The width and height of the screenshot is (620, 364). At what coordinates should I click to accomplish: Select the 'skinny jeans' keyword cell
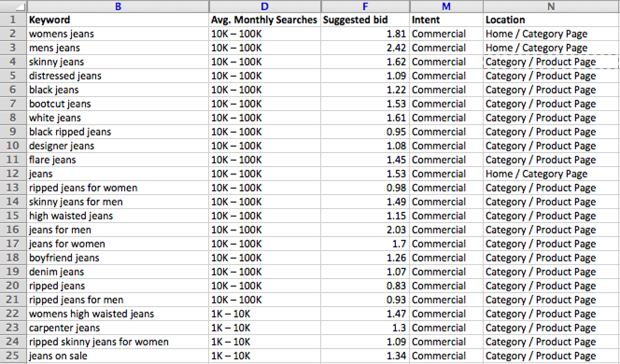(x=118, y=62)
